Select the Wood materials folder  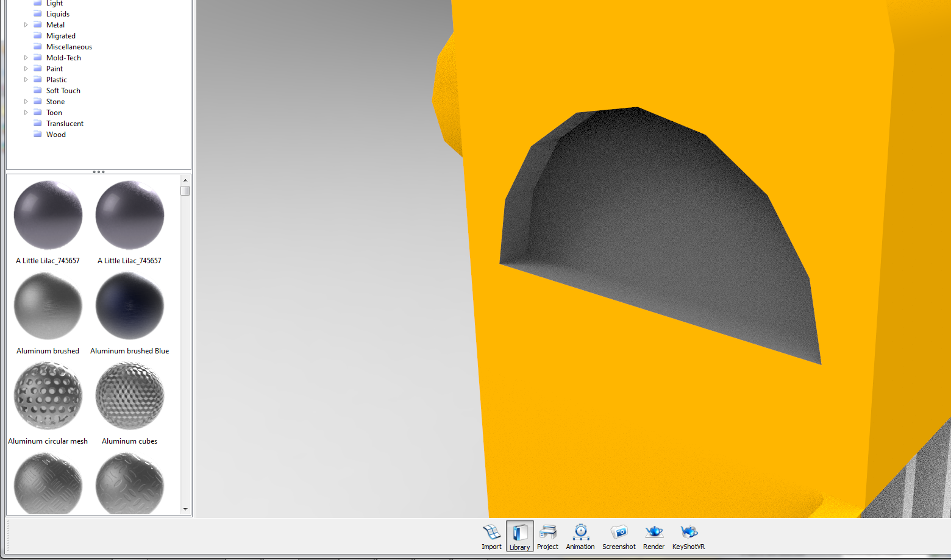point(57,134)
